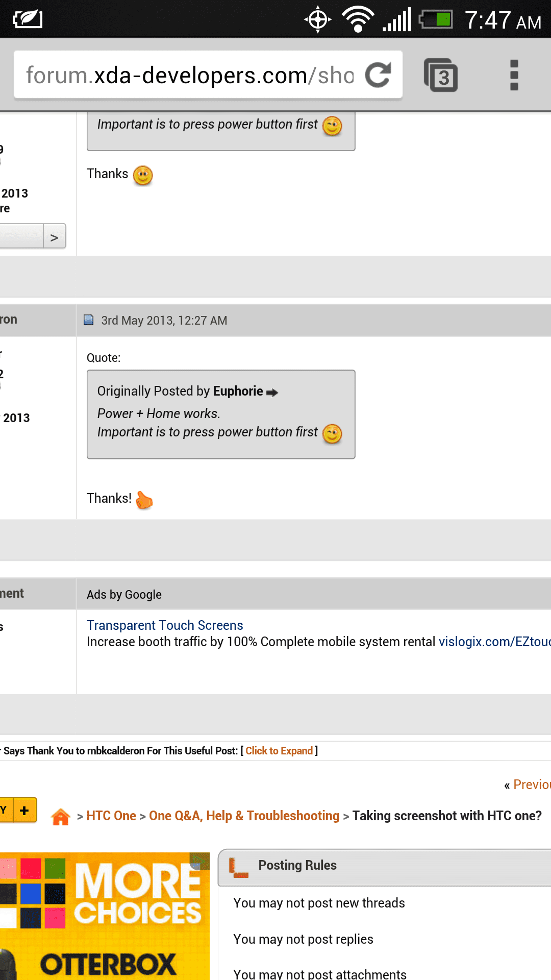Open the browser tabs switcher showing 3

coord(441,76)
